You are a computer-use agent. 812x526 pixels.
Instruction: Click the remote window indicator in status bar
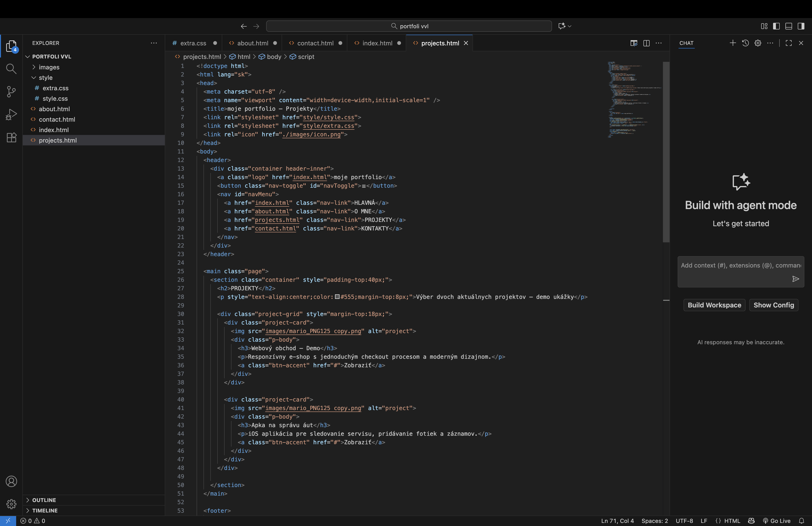click(x=8, y=521)
